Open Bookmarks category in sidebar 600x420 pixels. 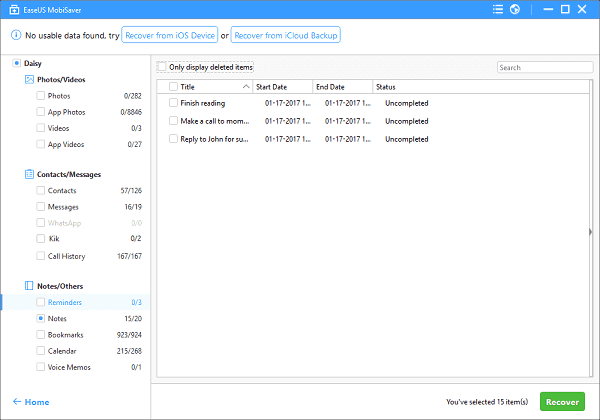(67, 335)
